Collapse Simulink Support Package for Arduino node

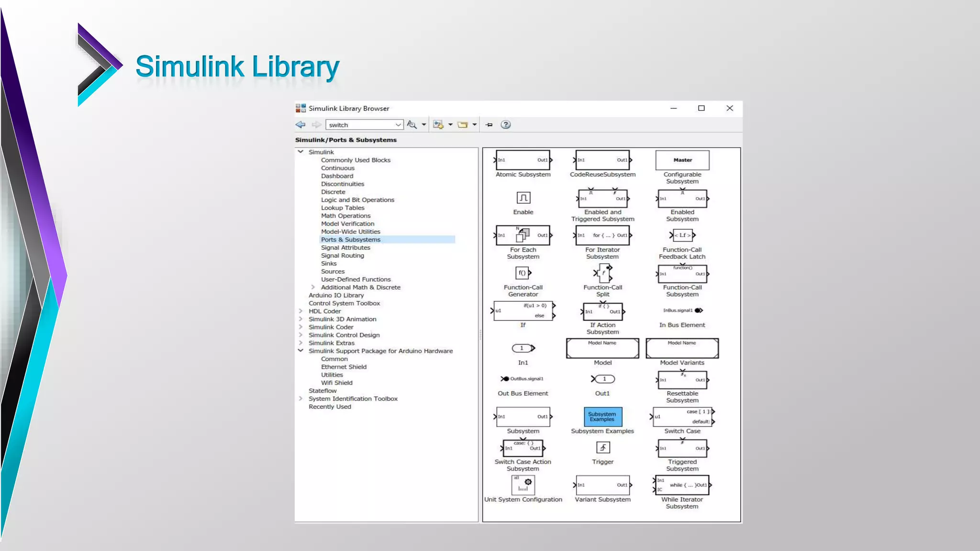point(301,351)
